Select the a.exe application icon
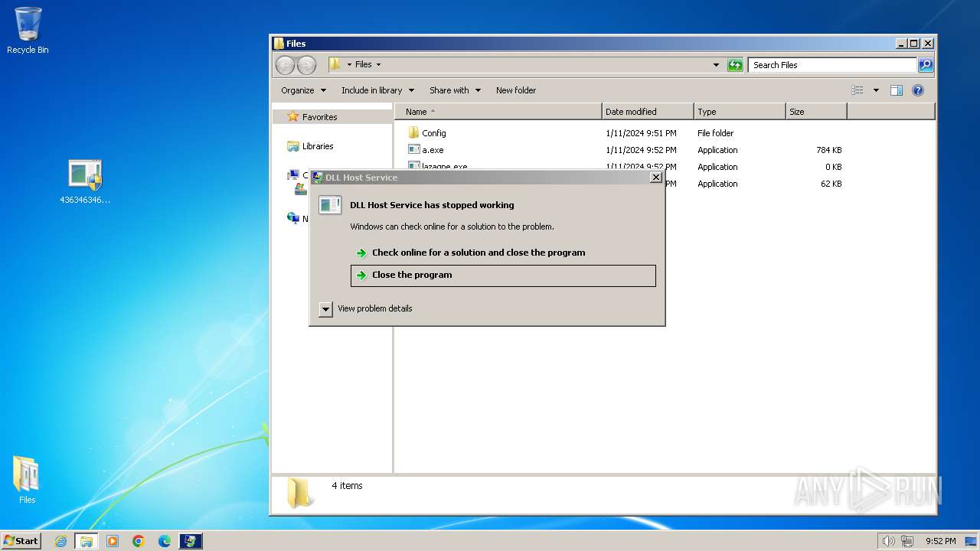Image resolution: width=980 pixels, height=551 pixels. pyautogui.click(x=414, y=150)
